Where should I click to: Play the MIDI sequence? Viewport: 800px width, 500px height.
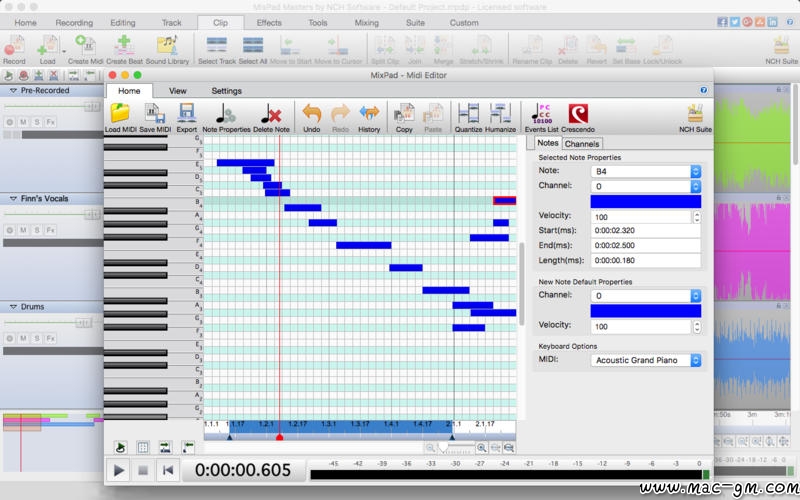click(x=118, y=470)
